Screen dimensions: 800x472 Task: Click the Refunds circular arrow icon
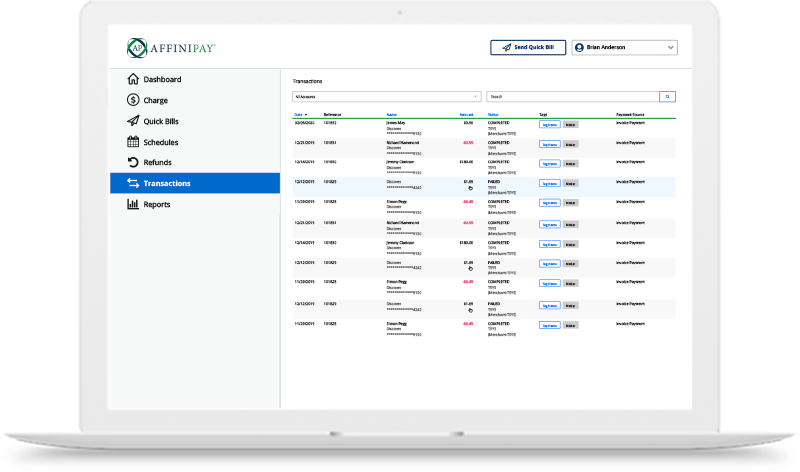point(133,162)
